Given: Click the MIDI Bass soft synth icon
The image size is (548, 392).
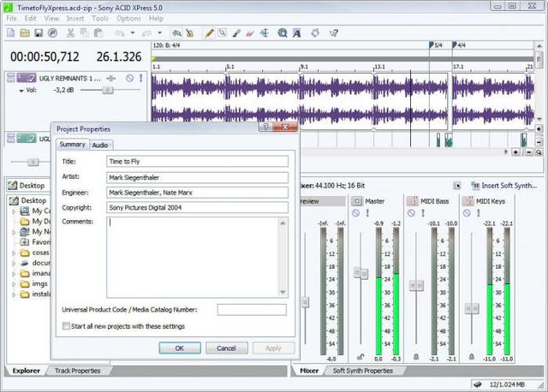Looking at the screenshot, I should (413, 201).
